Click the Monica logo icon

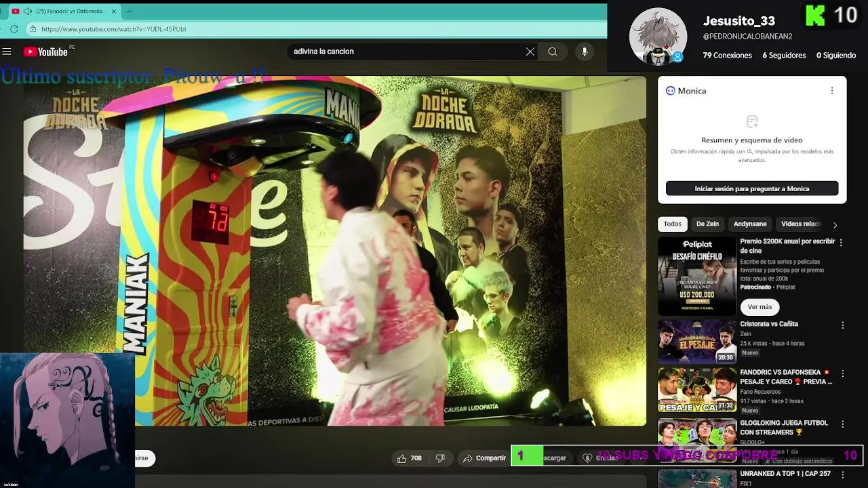click(x=670, y=91)
